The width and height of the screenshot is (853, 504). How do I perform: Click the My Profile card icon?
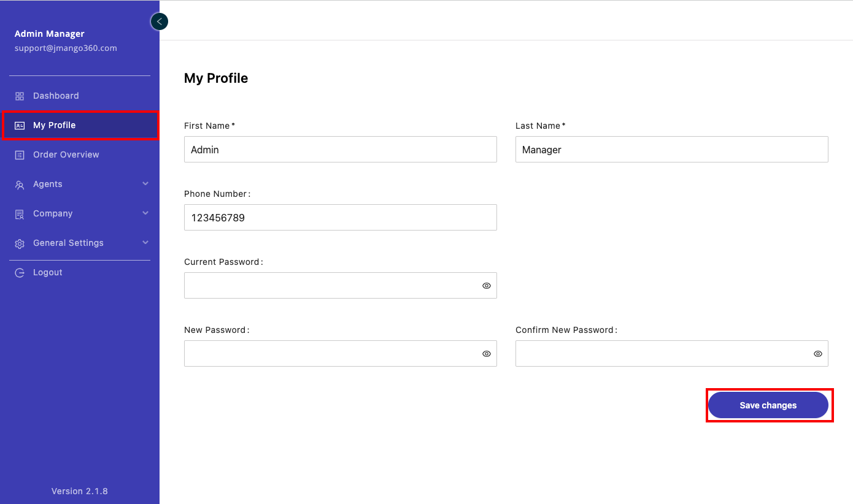(x=20, y=125)
